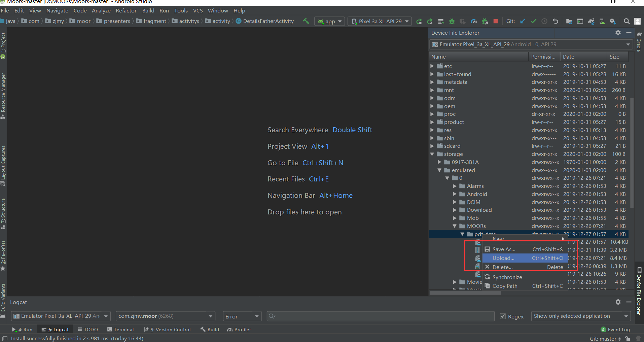Open the Error log level dropdown
Viewport: 644px width, 342px height.
pos(242,316)
